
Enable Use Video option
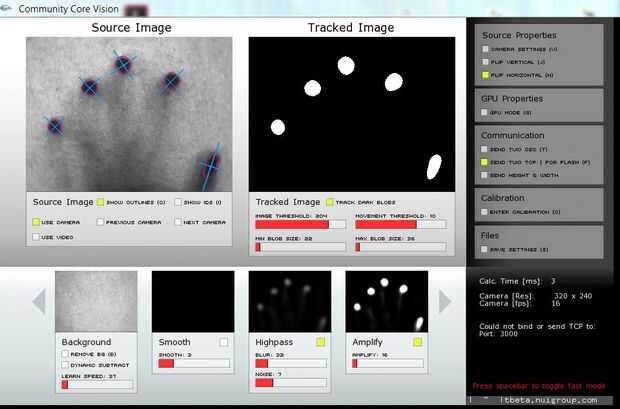[36, 237]
